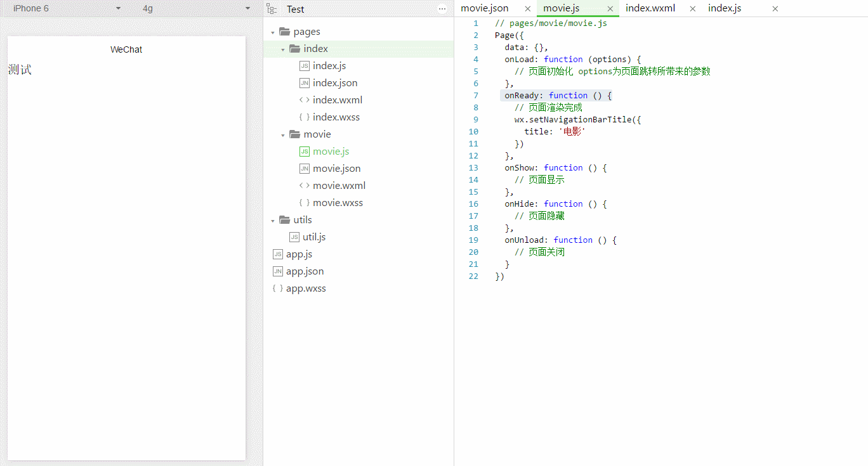
Task: Click line 10 containing title '电影'
Action: [x=555, y=131]
